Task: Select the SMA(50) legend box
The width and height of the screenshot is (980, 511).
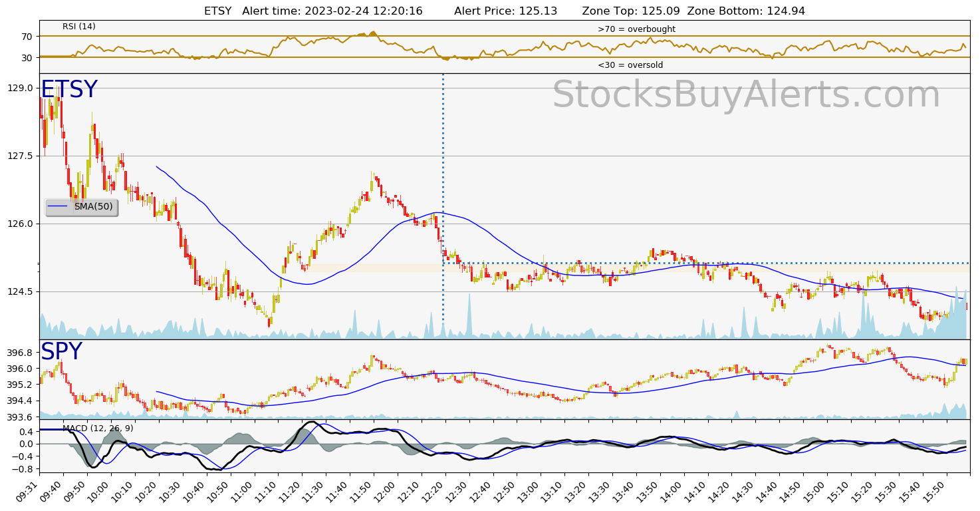Action: point(81,207)
